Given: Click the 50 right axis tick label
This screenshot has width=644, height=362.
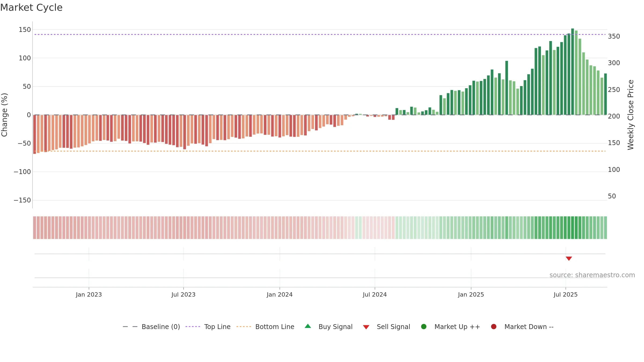Looking at the screenshot, I should pos(612,196).
